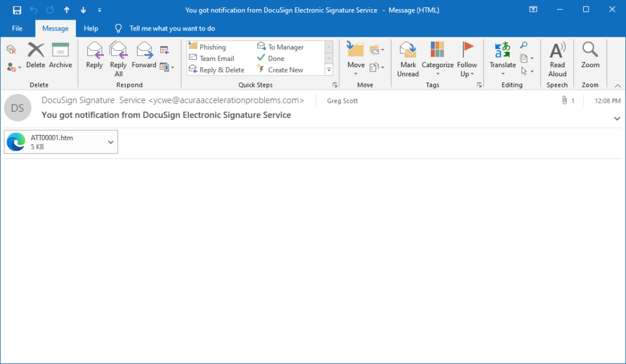Click the Ignore conversation icon
Viewport: 626px width, 364px height.
coord(12,50)
